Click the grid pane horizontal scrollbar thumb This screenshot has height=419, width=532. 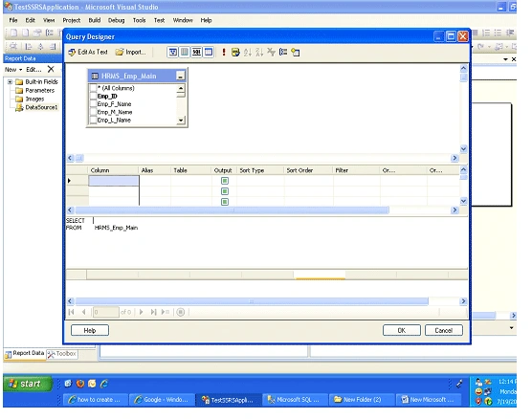(233, 210)
